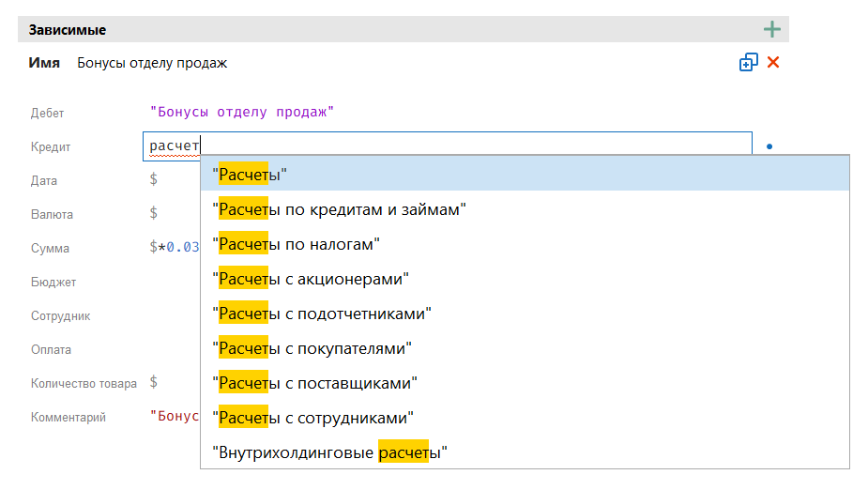
Task: Click the Дебет value "Бонусы отделу продаж"
Action: pos(242,112)
